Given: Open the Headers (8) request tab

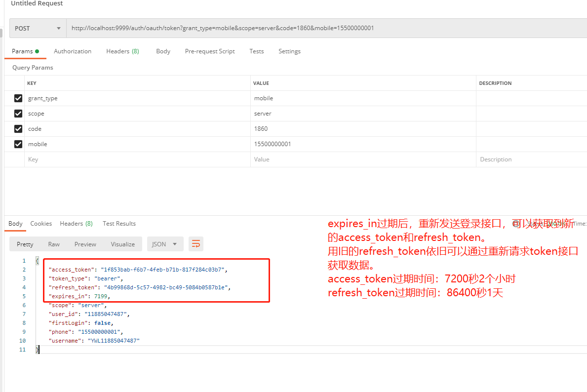Looking at the screenshot, I should (122, 51).
